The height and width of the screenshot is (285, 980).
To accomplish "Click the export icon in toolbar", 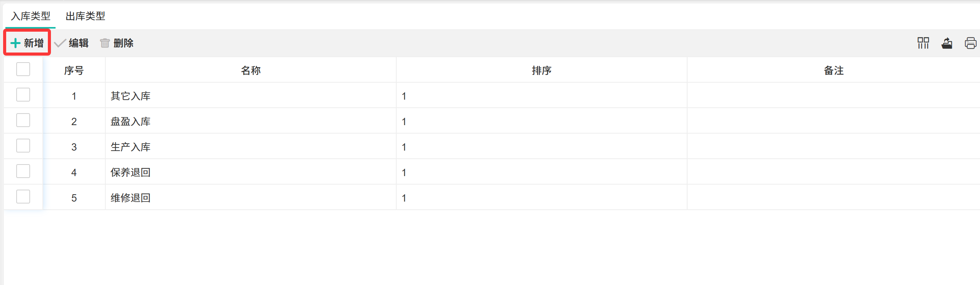I will pyautogui.click(x=947, y=43).
